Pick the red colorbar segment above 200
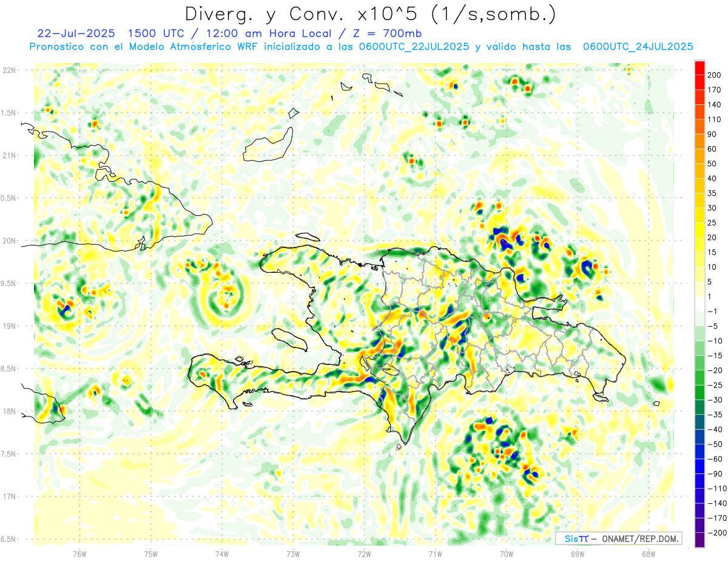The width and height of the screenshot is (728, 562). pyautogui.click(x=699, y=68)
